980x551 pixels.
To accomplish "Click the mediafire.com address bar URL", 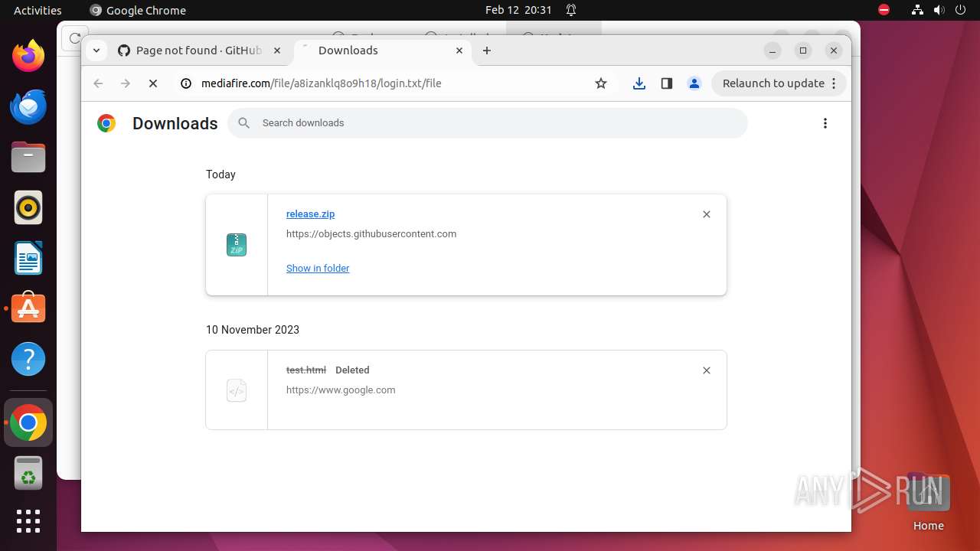I will click(x=322, y=83).
